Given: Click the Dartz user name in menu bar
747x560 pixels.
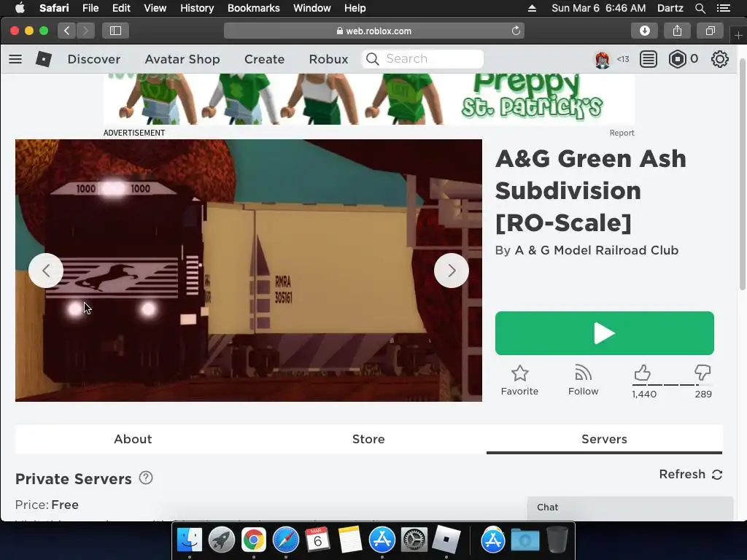Looking at the screenshot, I should click(x=670, y=8).
